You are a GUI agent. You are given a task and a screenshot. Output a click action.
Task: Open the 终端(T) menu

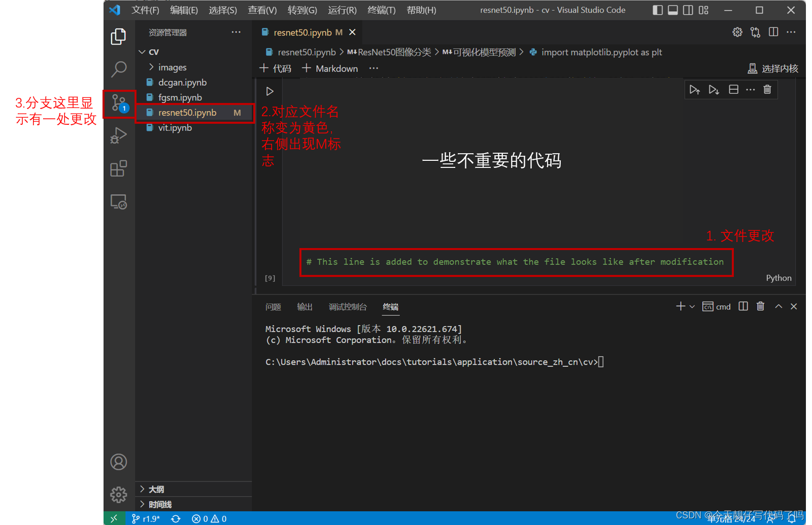click(381, 10)
